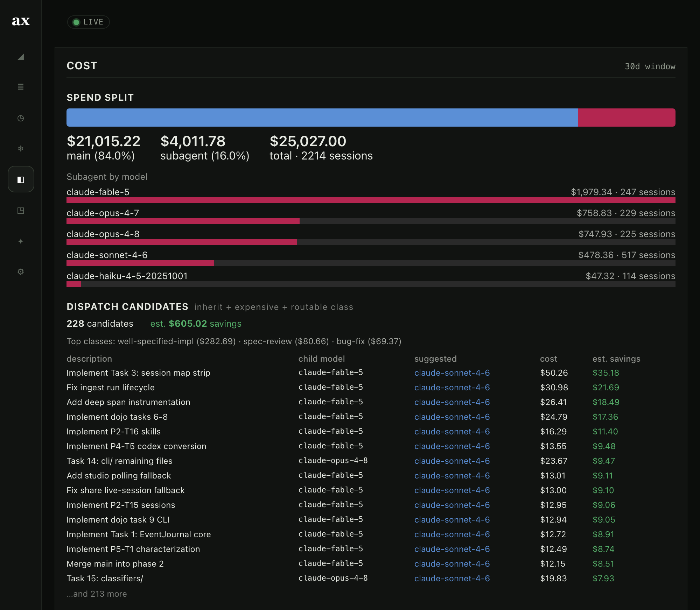Click the $23.67 cost cell
The height and width of the screenshot is (610, 700).
[x=554, y=461]
